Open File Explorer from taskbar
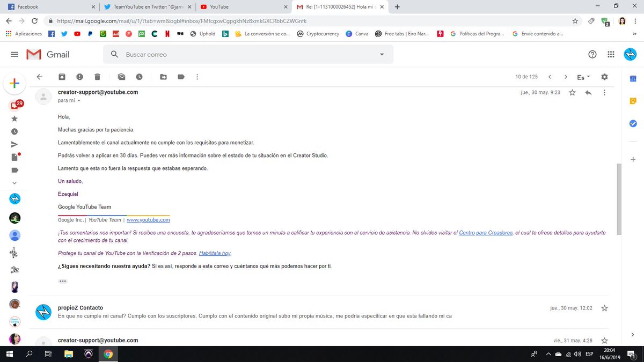The image size is (644, 362). (68, 354)
